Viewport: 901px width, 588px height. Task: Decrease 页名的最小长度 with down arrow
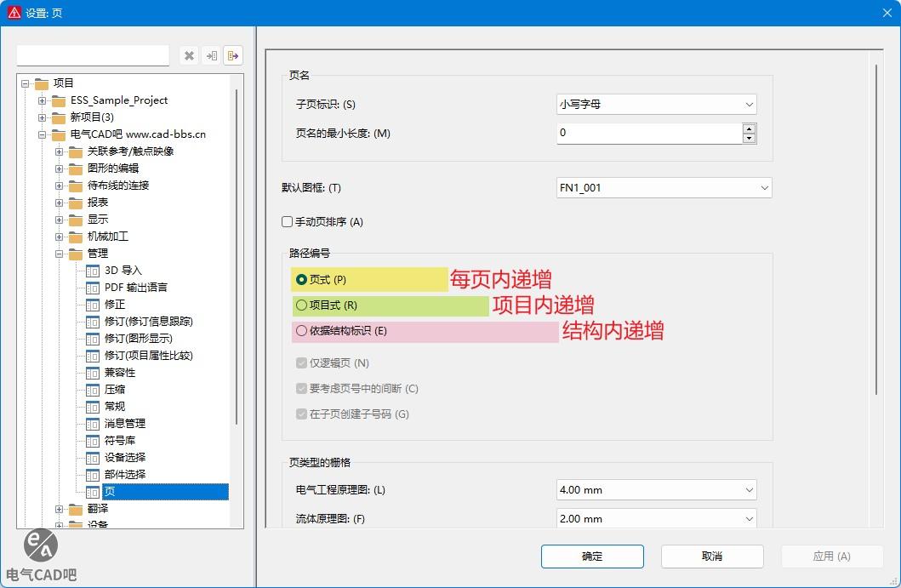749,138
